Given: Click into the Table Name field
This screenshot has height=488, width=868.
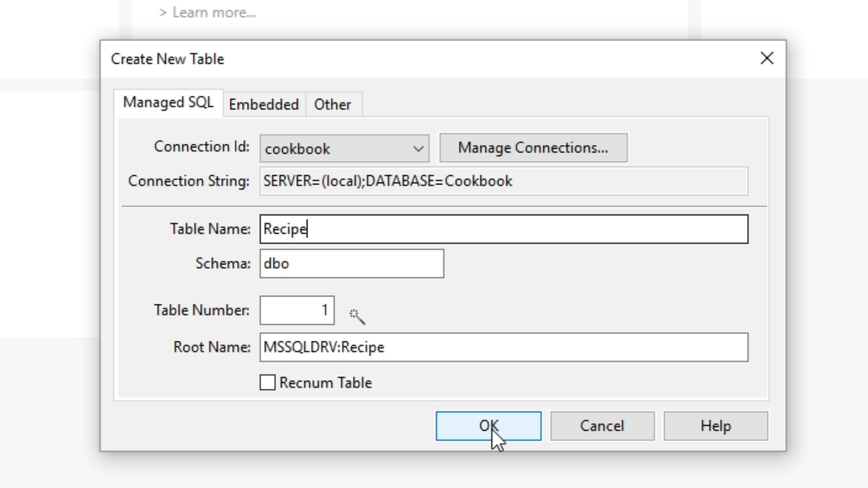Looking at the screenshot, I should 504,229.
